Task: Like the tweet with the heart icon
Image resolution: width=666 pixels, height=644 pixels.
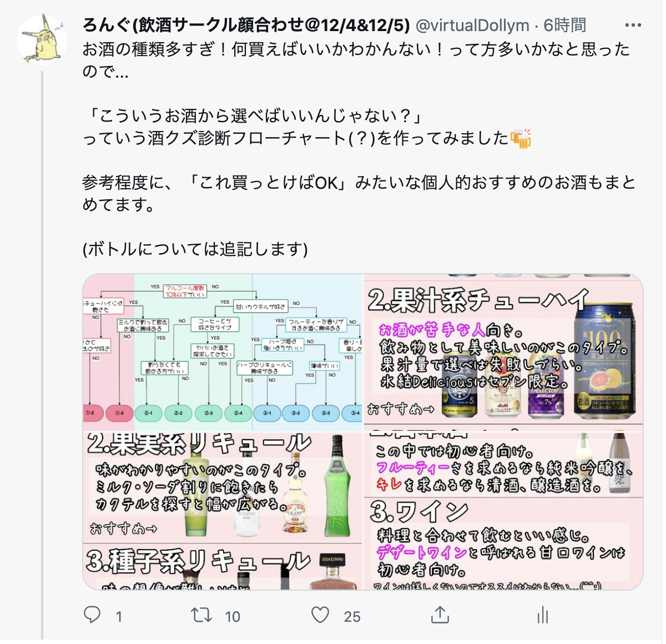Action: point(320,615)
